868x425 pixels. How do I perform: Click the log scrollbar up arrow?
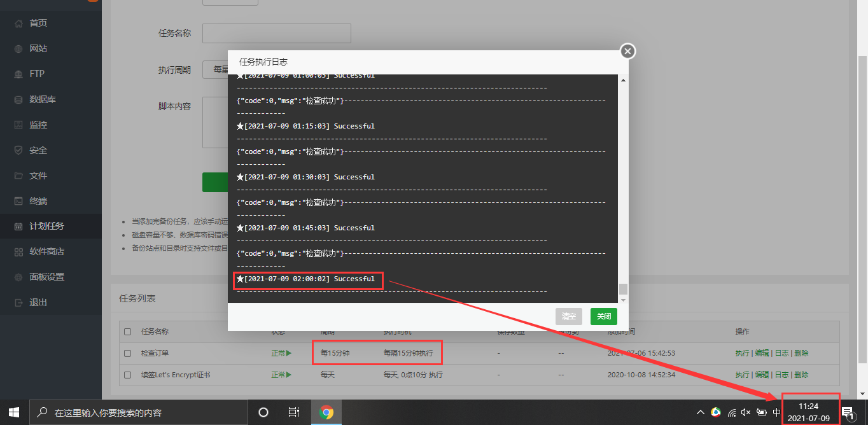pyautogui.click(x=623, y=80)
